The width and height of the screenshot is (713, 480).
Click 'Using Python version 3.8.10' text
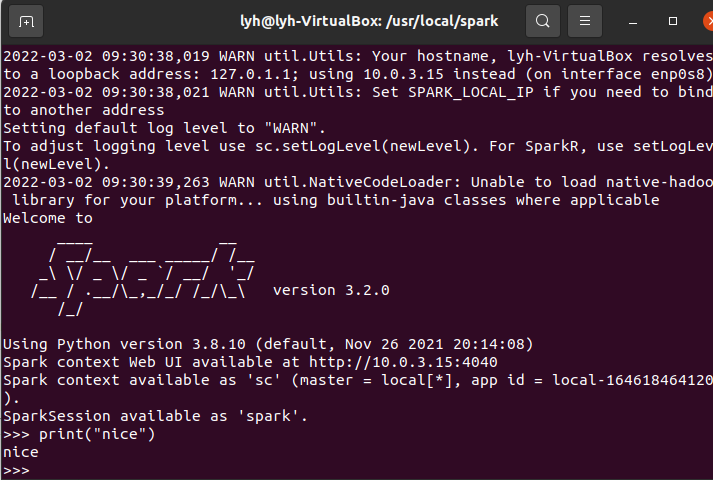click(x=124, y=344)
